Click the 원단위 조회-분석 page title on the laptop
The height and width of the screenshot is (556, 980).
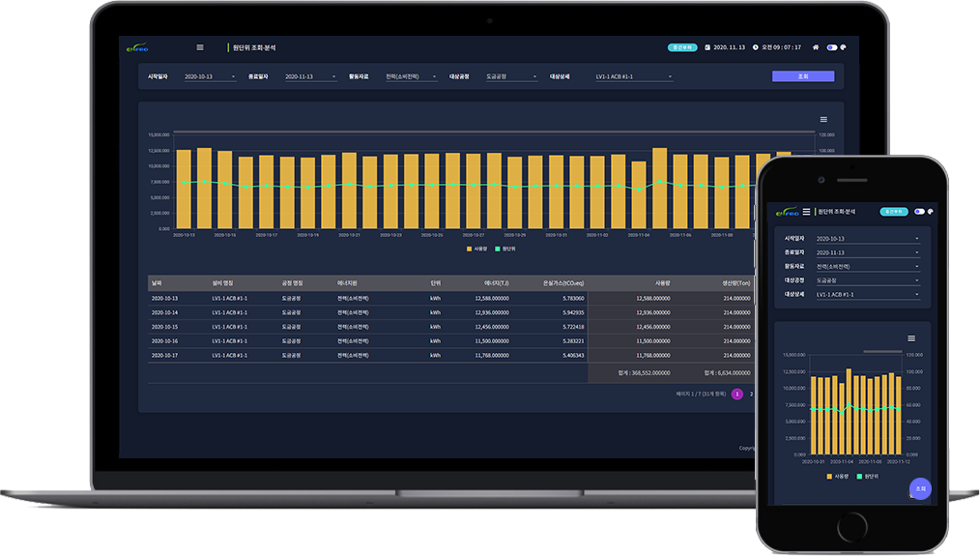coord(254,47)
